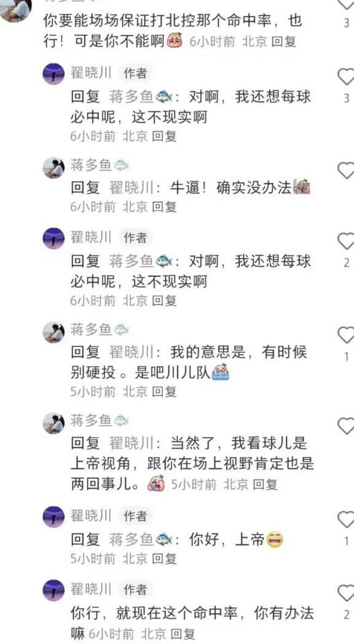Like the comment "你好,上帝"
Screen dimensions: 354x644
tap(346, 520)
